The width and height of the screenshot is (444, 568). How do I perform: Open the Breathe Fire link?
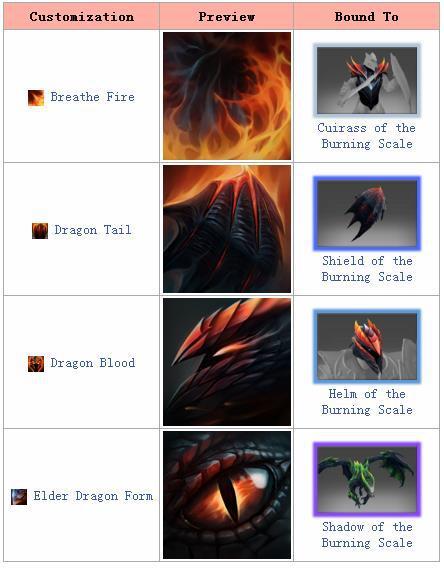coord(92,97)
